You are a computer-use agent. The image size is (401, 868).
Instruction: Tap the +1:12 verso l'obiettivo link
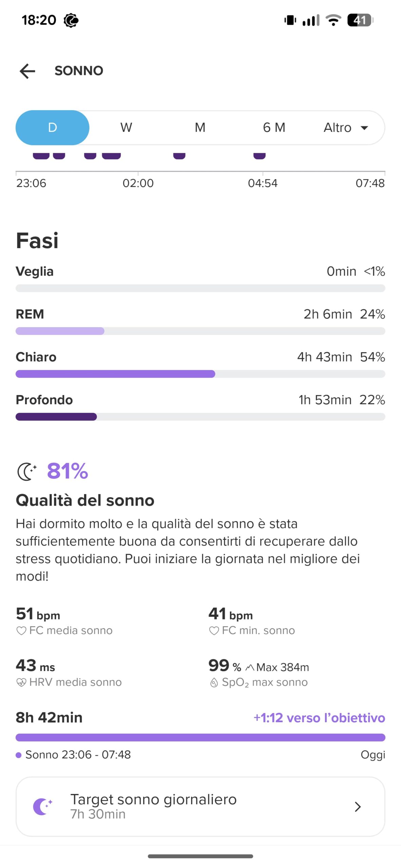point(319,718)
